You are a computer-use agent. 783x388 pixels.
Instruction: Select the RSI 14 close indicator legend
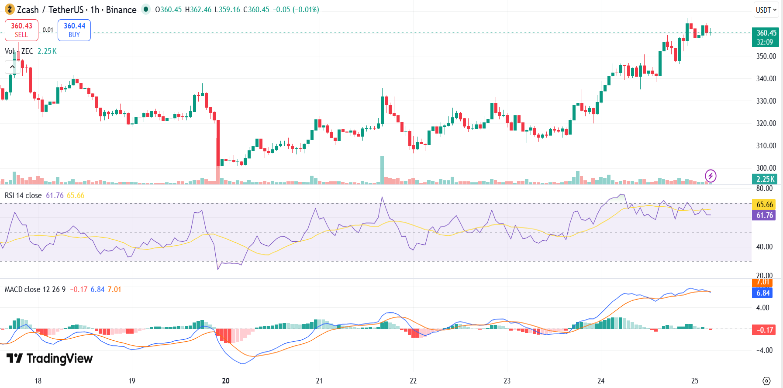click(24, 195)
